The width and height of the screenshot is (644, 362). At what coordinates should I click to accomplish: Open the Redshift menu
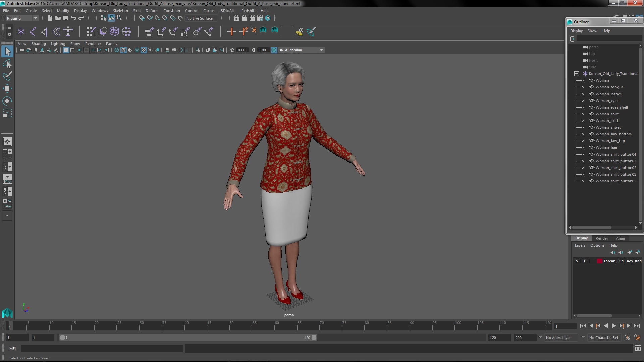(x=248, y=11)
